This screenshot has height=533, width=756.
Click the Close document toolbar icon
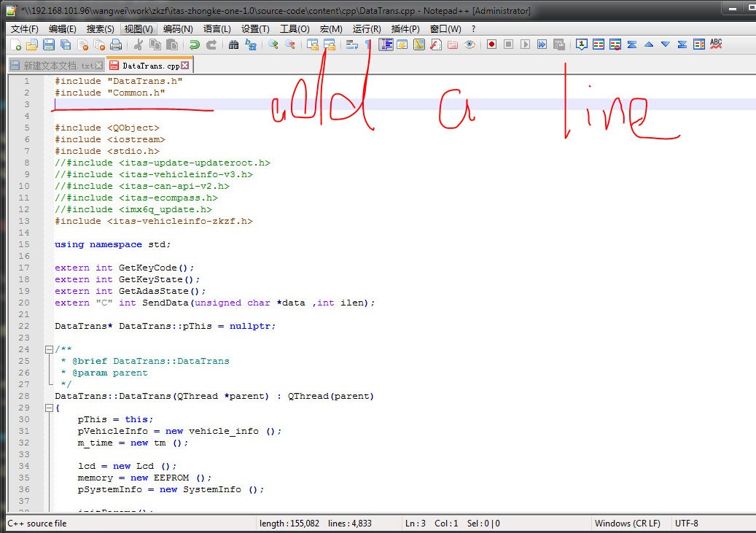click(x=82, y=45)
